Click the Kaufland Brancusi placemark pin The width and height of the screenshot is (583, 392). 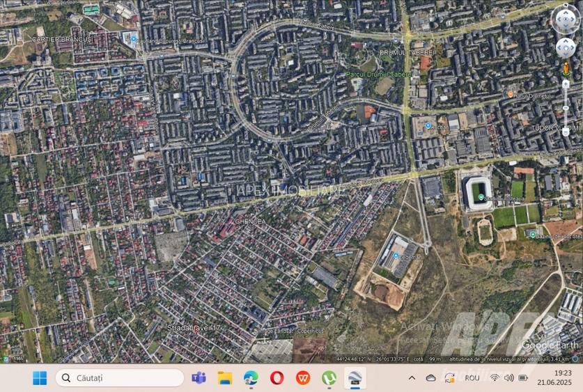[x=134, y=39]
